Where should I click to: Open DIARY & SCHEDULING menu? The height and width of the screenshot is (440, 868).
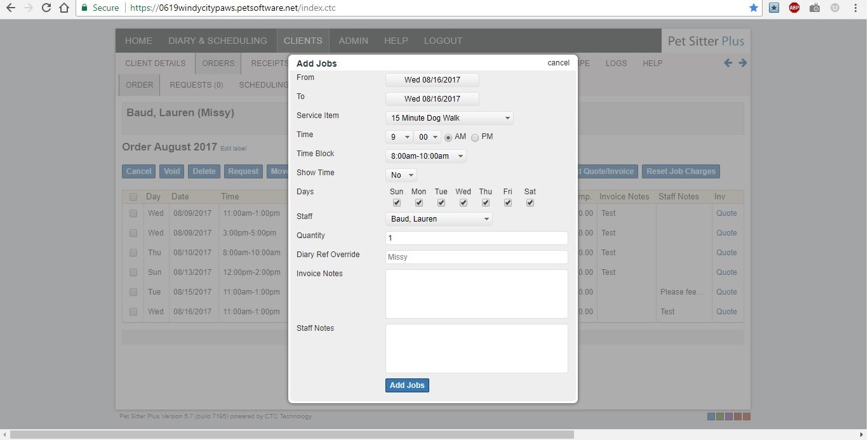tap(218, 41)
